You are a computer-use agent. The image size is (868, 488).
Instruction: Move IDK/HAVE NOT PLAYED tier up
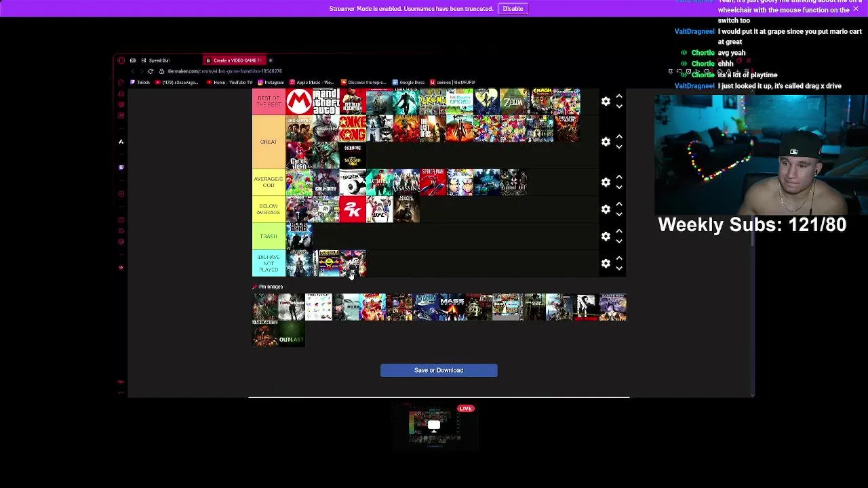(619, 258)
